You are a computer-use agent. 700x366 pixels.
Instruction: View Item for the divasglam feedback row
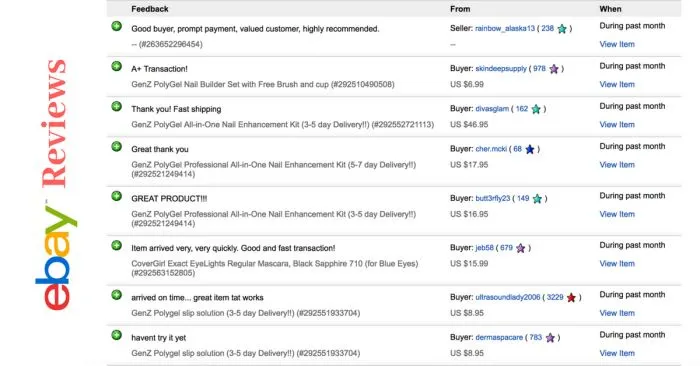click(617, 125)
